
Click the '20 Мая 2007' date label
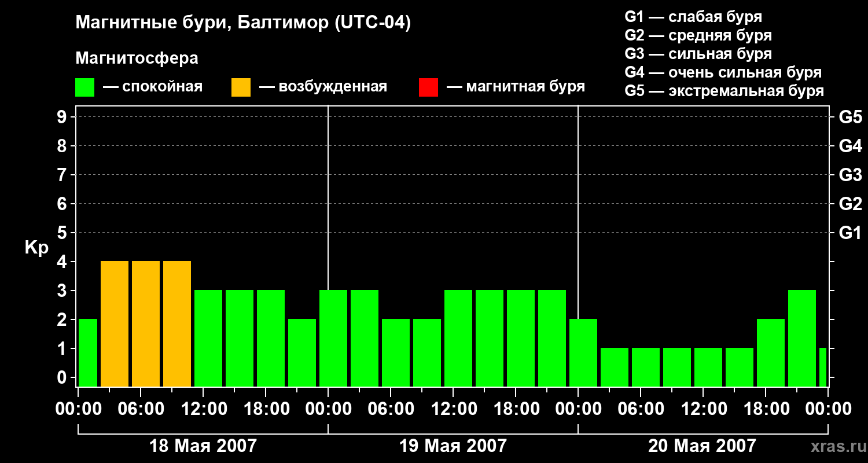click(702, 446)
